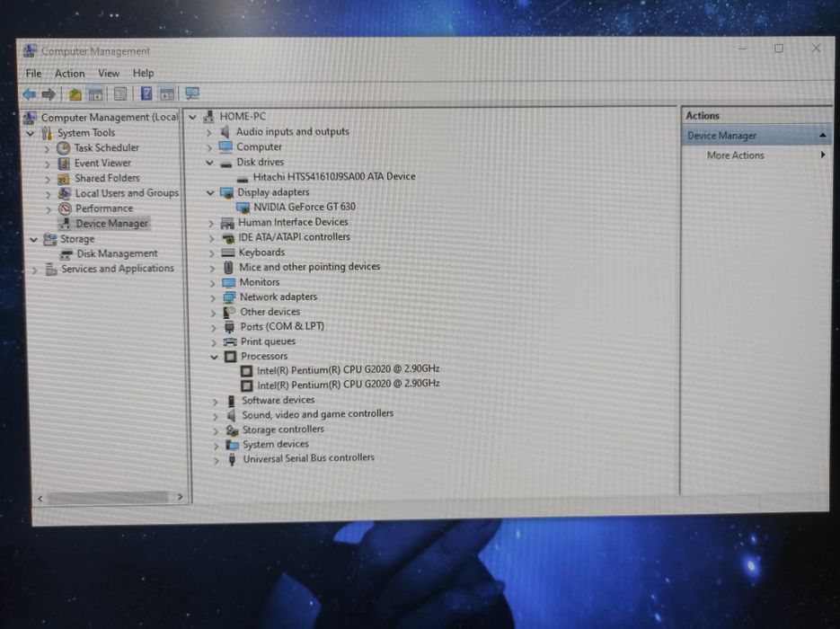840x629 pixels.
Task: Expand Human Interface Devices category
Action: [212, 223]
